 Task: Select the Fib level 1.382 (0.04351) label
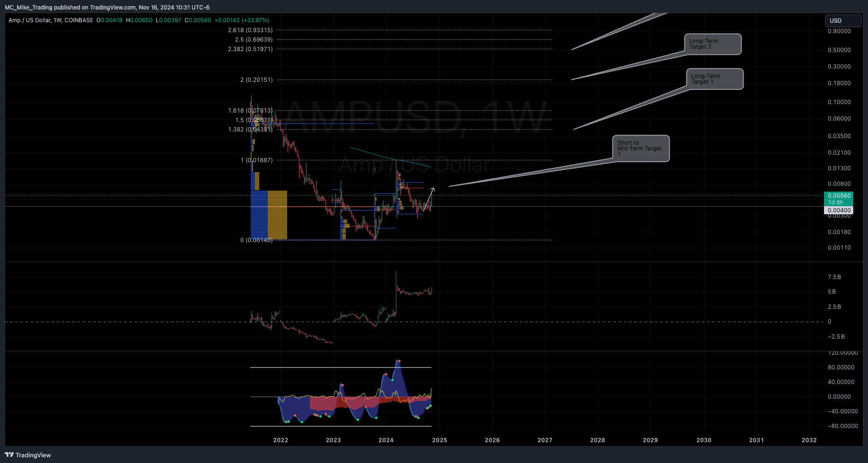point(250,130)
